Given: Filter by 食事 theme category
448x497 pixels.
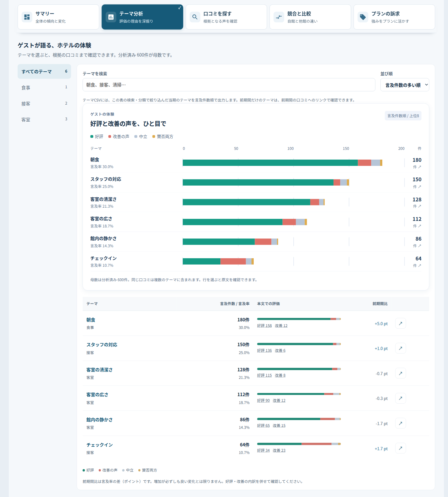Looking at the screenshot, I should [x=44, y=88].
